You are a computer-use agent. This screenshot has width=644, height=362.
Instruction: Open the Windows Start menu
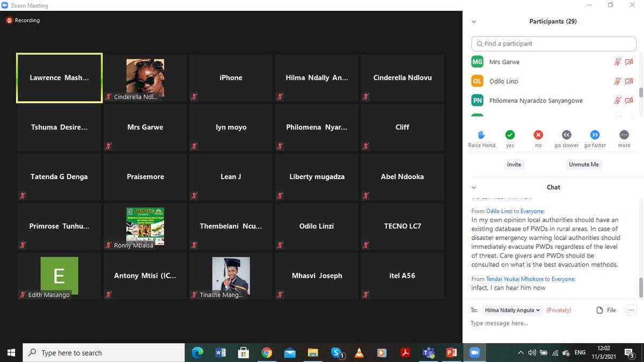11,352
